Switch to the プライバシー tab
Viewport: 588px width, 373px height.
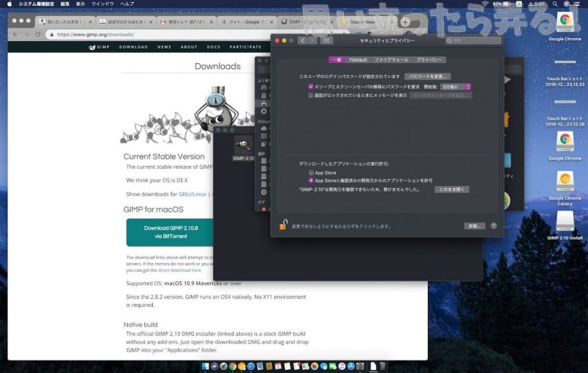coord(430,59)
